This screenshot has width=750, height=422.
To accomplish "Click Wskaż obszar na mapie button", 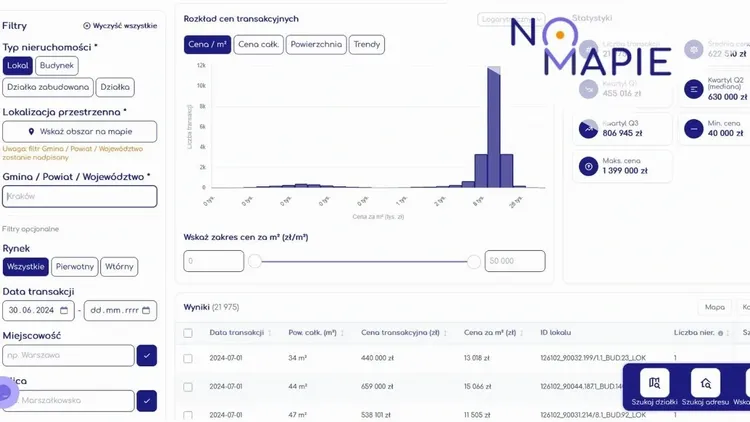I will pos(79,132).
